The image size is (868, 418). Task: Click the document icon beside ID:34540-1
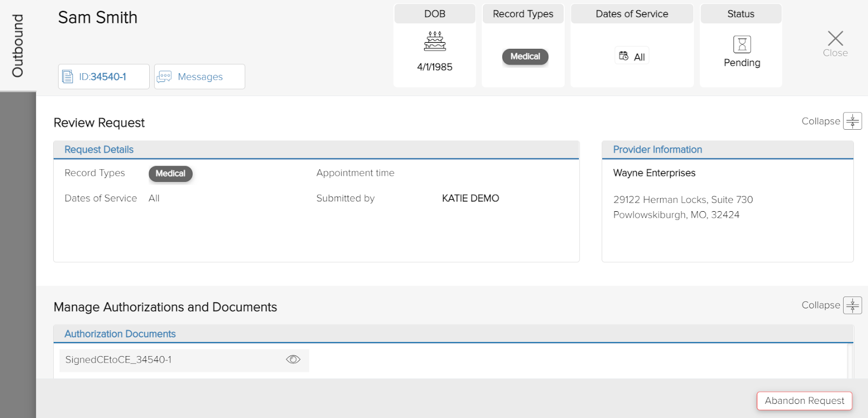(x=68, y=77)
